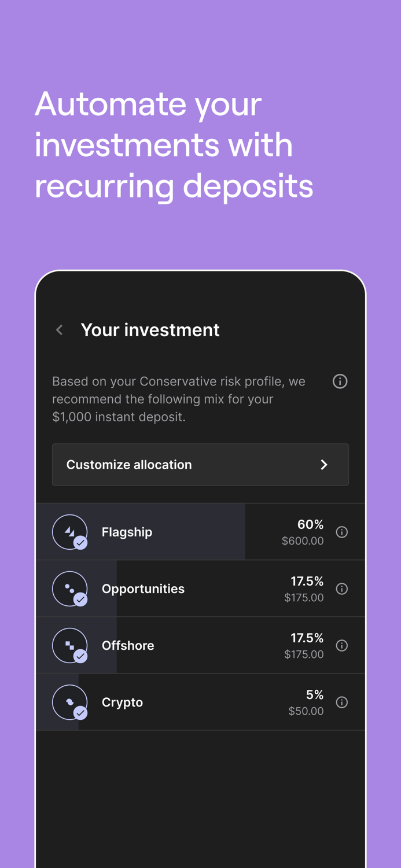Expand Customize allocation using its chevron
The height and width of the screenshot is (868, 401).
[x=324, y=465]
